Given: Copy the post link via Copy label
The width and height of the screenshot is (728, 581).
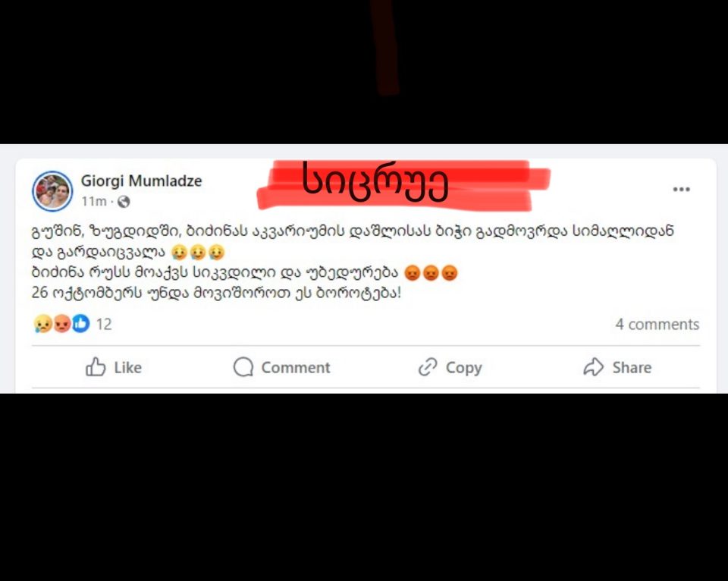Looking at the screenshot, I should tap(464, 368).
